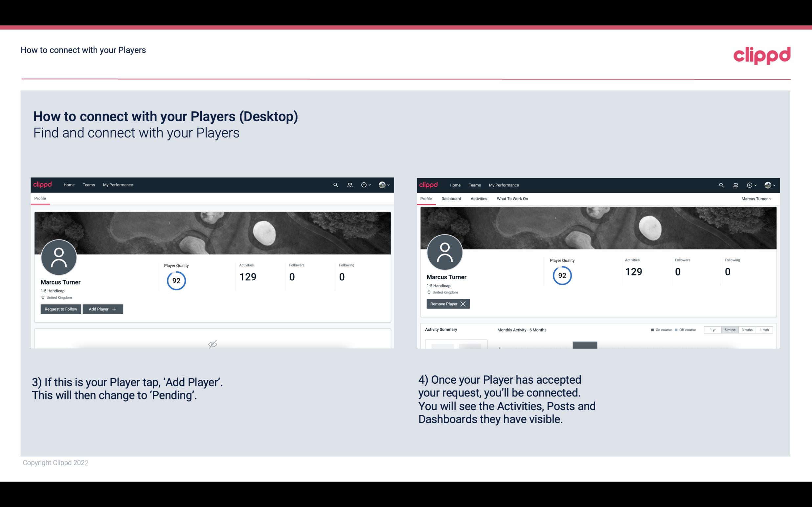Click the Clippd logo in right screenshot navbar
Viewport: 812px width, 507px height.
coord(429,184)
